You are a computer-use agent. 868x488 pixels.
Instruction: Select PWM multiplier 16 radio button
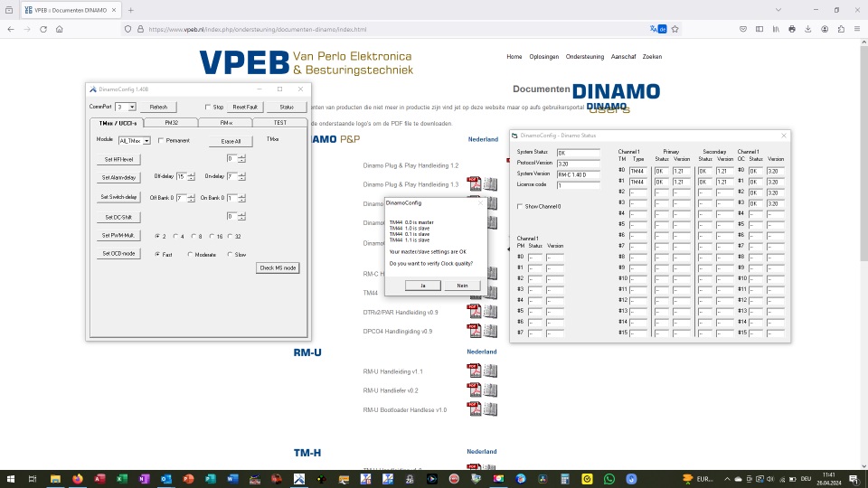(211, 236)
